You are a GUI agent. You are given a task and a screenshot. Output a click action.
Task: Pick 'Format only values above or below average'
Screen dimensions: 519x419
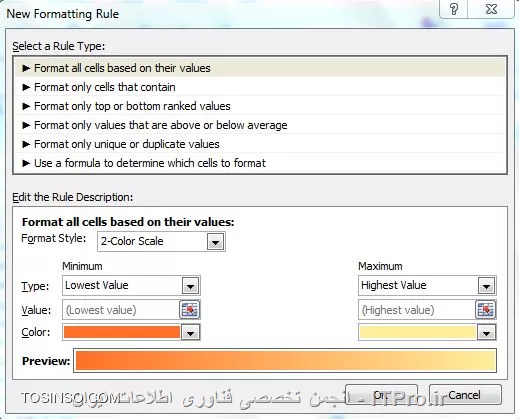point(260,125)
